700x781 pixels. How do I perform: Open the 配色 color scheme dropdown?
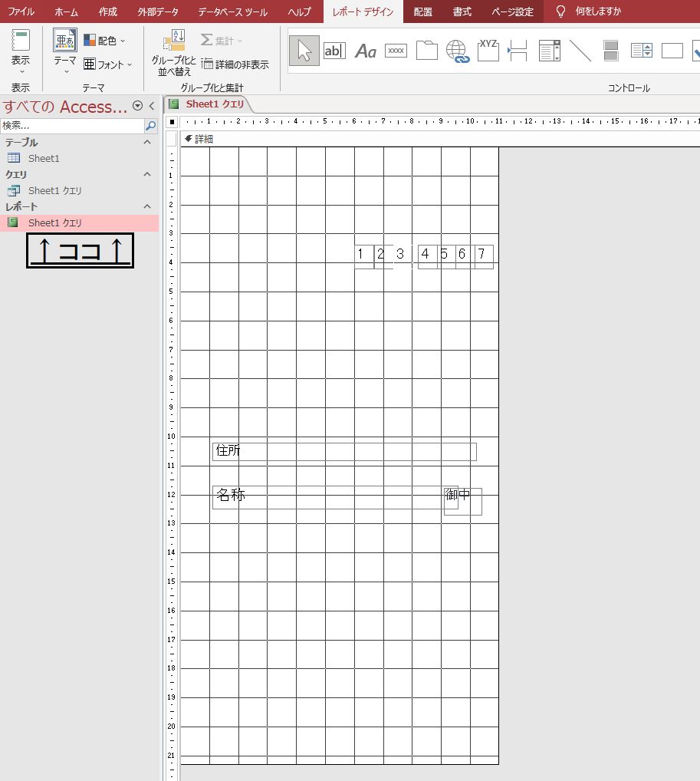pos(105,41)
